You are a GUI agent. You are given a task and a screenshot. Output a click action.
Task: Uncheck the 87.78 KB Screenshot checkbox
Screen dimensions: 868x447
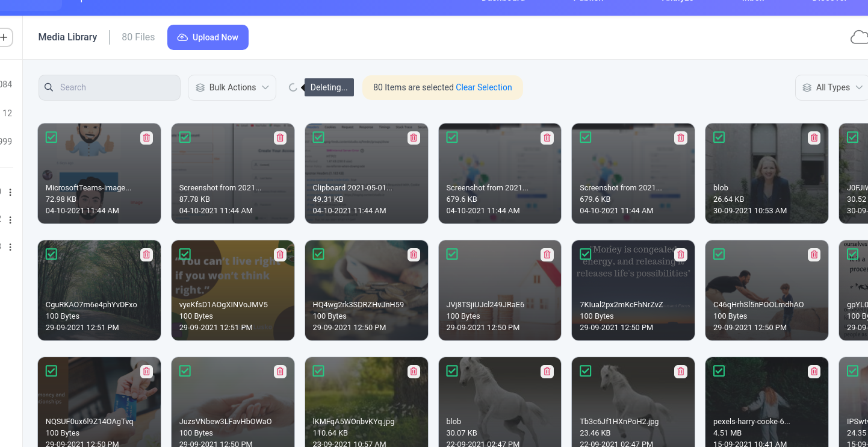pos(185,137)
